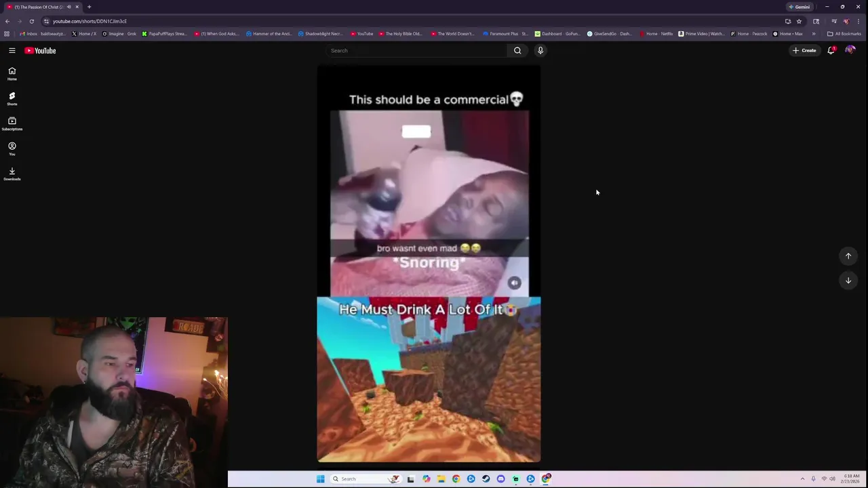This screenshot has width=868, height=488.
Task: Open the Home - Netflix bookmark
Action: [656, 34]
